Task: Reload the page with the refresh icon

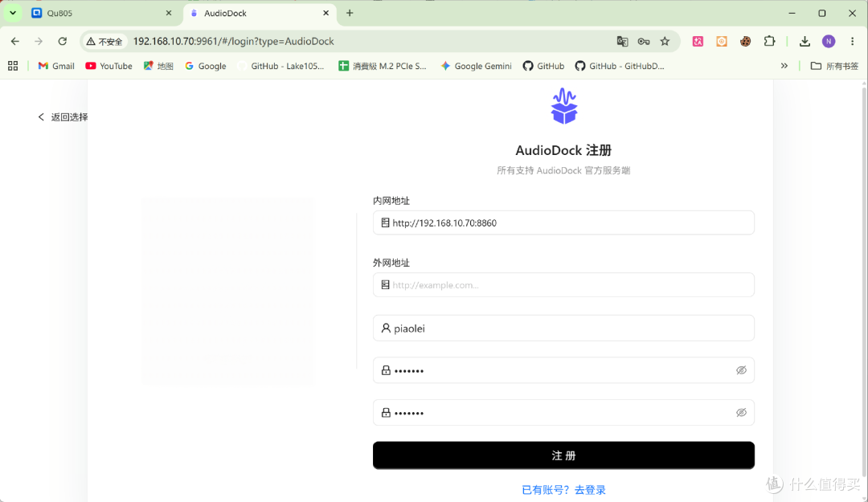Action: (x=63, y=41)
